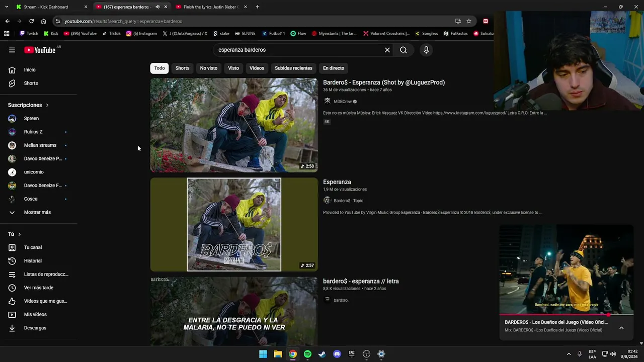Image resolution: width=644 pixels, height=362 pixels.
Task: Open system volume control in tray
Action: click(x=613, y=354)
